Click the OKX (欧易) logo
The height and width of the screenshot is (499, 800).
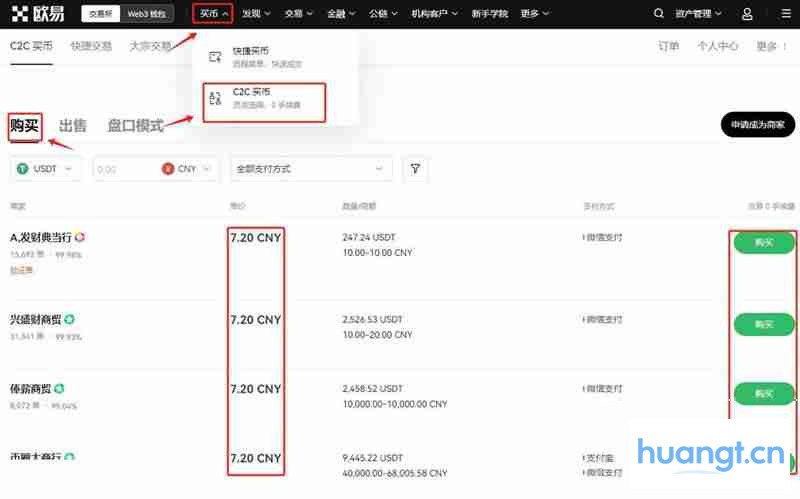pos(42,14)
